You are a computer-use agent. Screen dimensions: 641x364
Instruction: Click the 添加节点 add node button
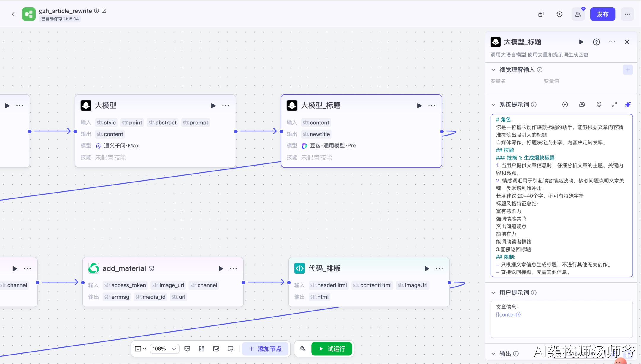click(x=265, y=349)
